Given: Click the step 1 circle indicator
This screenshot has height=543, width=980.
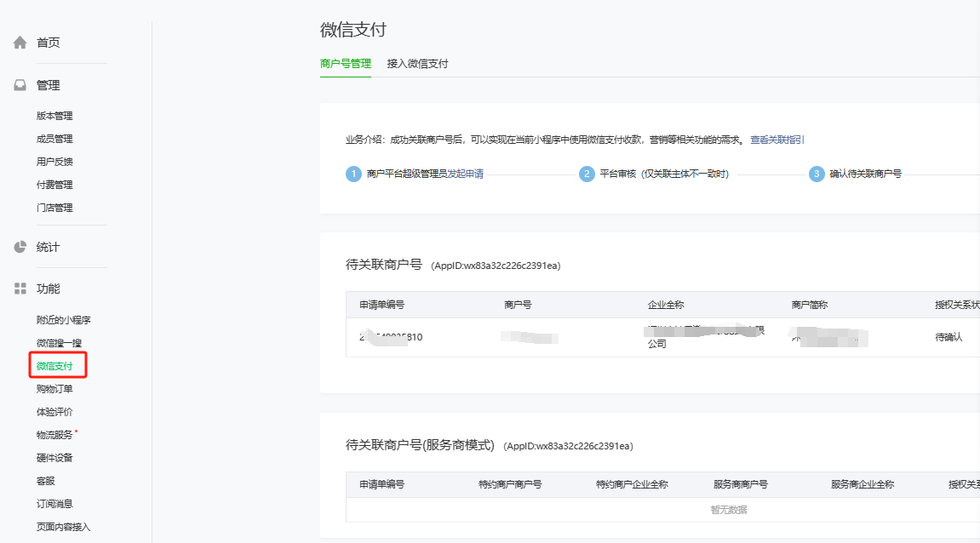Looking at the screenshot, I should [353, 174].
